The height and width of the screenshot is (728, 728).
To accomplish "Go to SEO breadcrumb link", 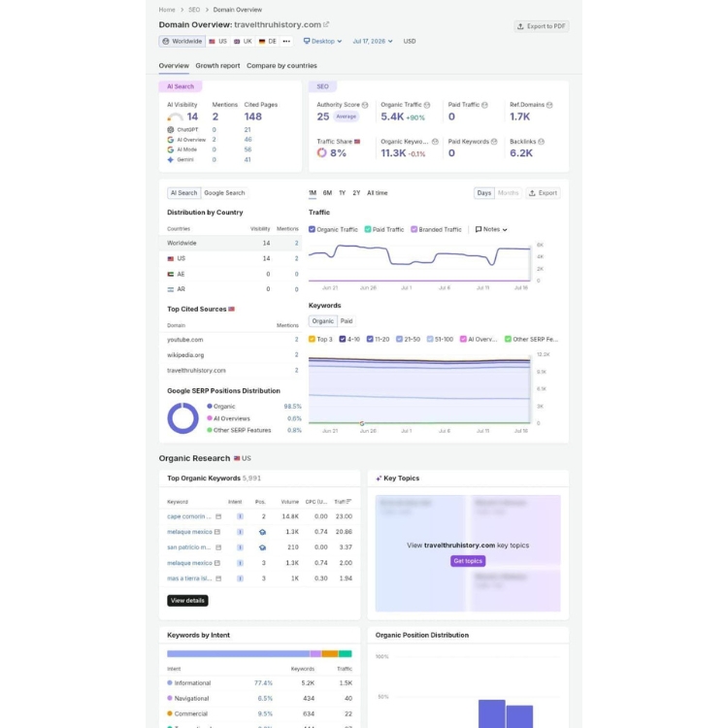I will [194, 10].
